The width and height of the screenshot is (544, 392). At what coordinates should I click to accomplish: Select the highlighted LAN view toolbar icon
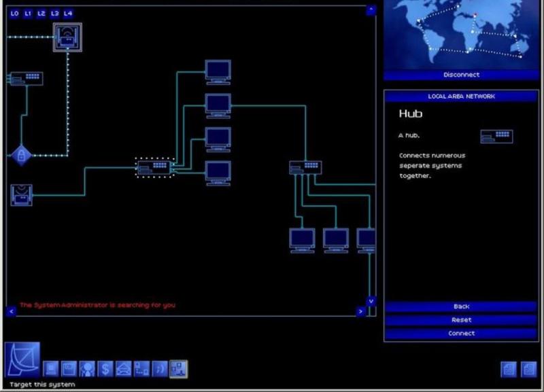click(178, 369)
